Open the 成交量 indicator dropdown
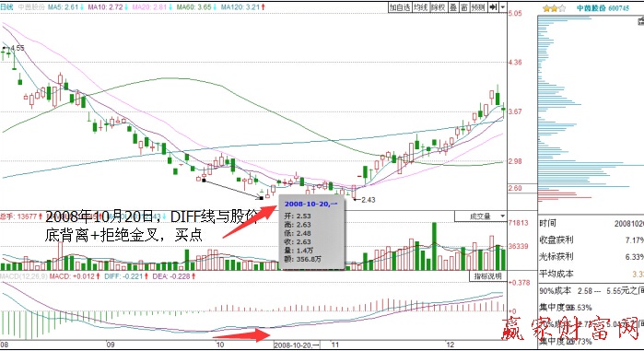 [x=481, y=216]
